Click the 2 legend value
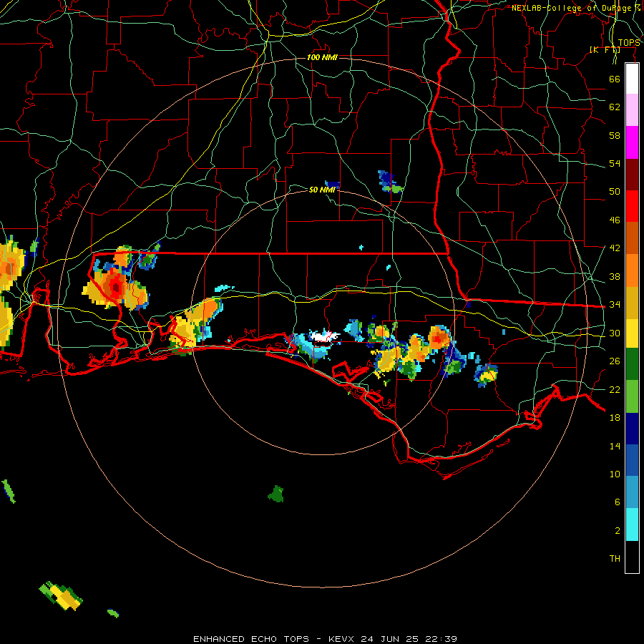This screenshot has height=644, width=644. click(618, 531)
